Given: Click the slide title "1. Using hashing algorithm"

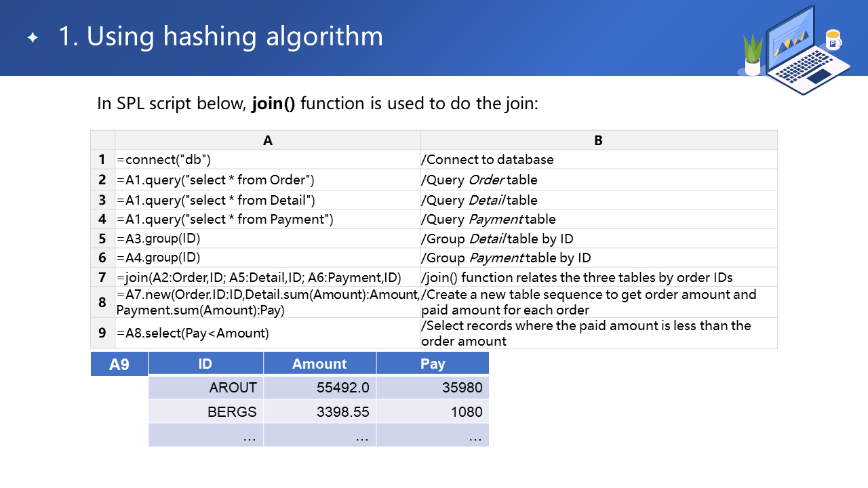Looking at the screenshot, I should click(220, 37).
